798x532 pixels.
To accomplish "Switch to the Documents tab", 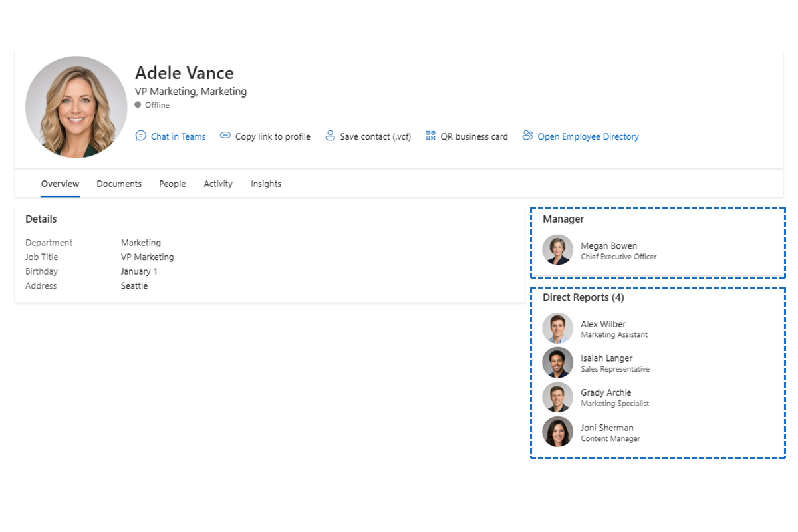I will 119,184.
